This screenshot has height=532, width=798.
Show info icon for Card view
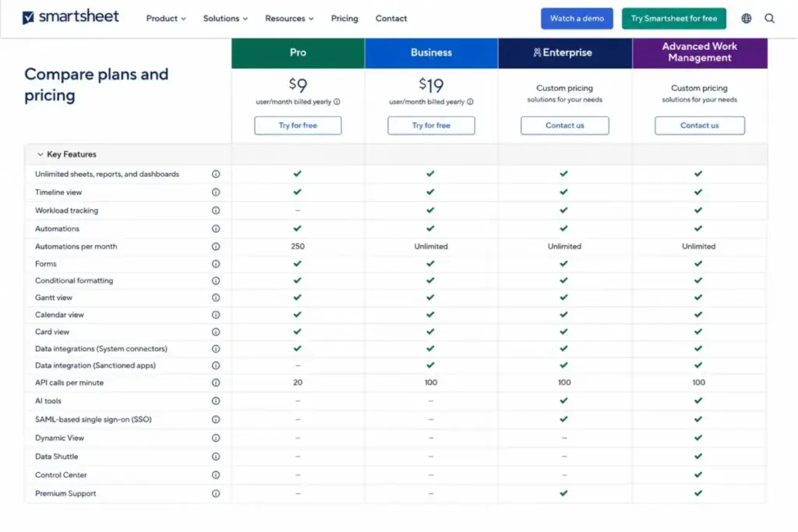pyautogui.click(x=216, y=332)
